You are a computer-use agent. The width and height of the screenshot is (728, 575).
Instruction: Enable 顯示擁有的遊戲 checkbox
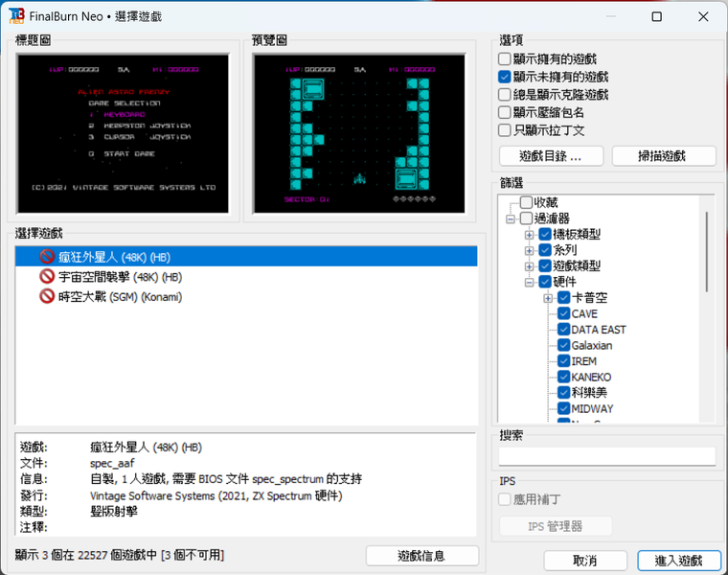click(504, 59)
